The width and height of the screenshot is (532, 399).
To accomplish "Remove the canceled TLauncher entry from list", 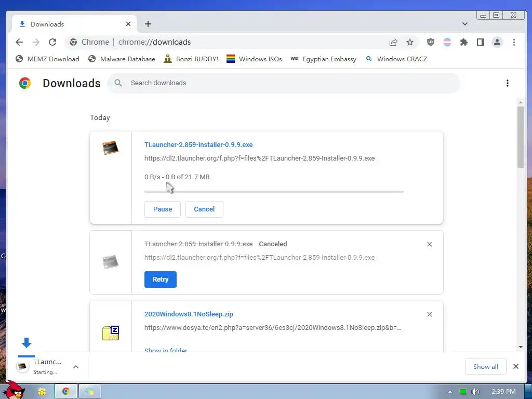I will [x=430, y=244].
